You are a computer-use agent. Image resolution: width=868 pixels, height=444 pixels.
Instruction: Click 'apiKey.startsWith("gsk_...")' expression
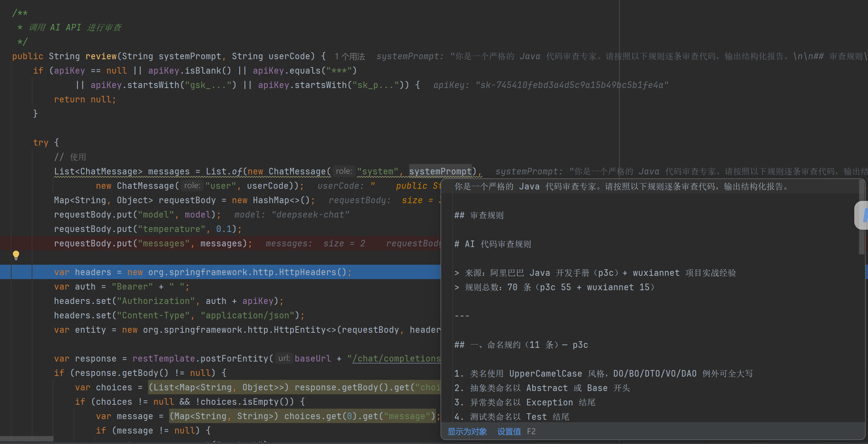click(x=164, y=85)
